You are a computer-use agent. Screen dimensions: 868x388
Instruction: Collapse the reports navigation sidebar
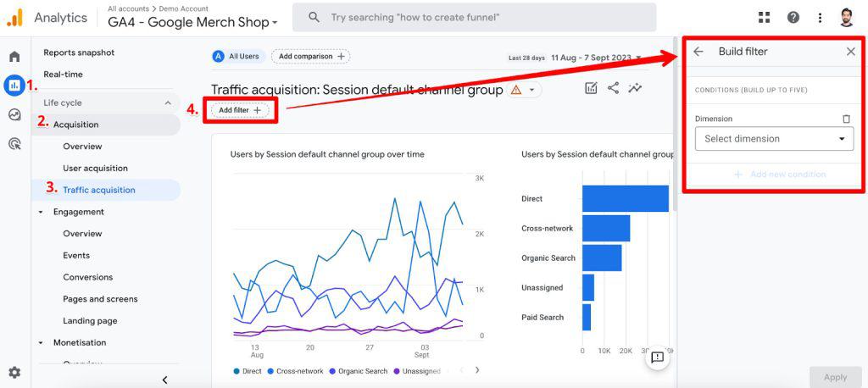click(164, 380)
